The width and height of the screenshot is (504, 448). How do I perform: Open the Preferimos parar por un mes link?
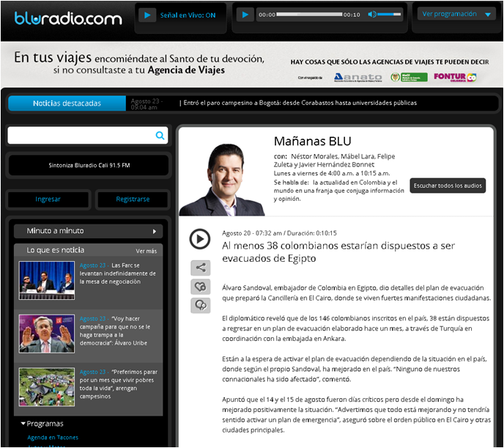(118, 384)
